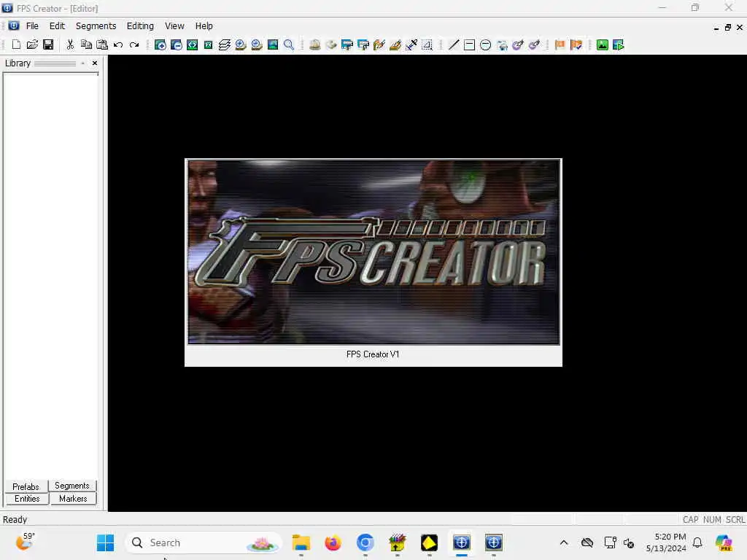Click the SCRL indicator in status bar

pyautogui.click(x=735, y=519)
